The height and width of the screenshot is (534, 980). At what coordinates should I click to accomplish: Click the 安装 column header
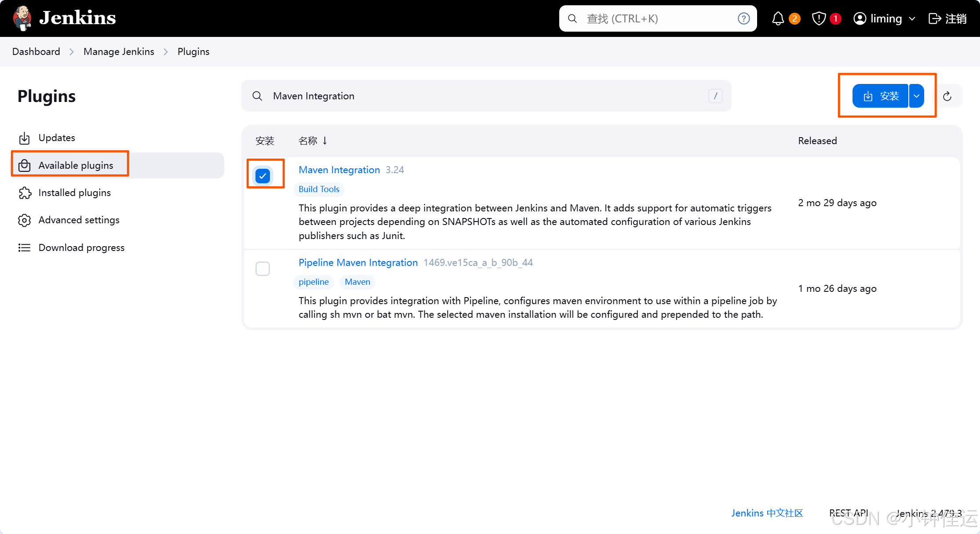coord(265,141)
